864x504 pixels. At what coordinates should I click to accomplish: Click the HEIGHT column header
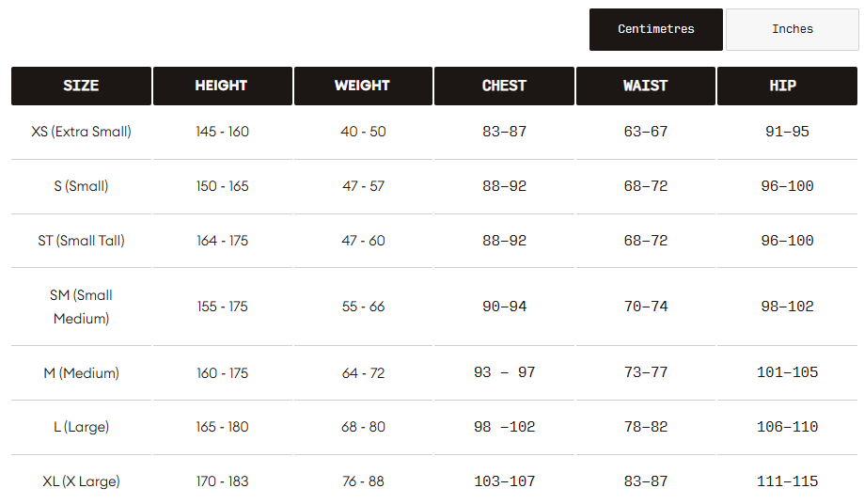click(x=222, y=86)
